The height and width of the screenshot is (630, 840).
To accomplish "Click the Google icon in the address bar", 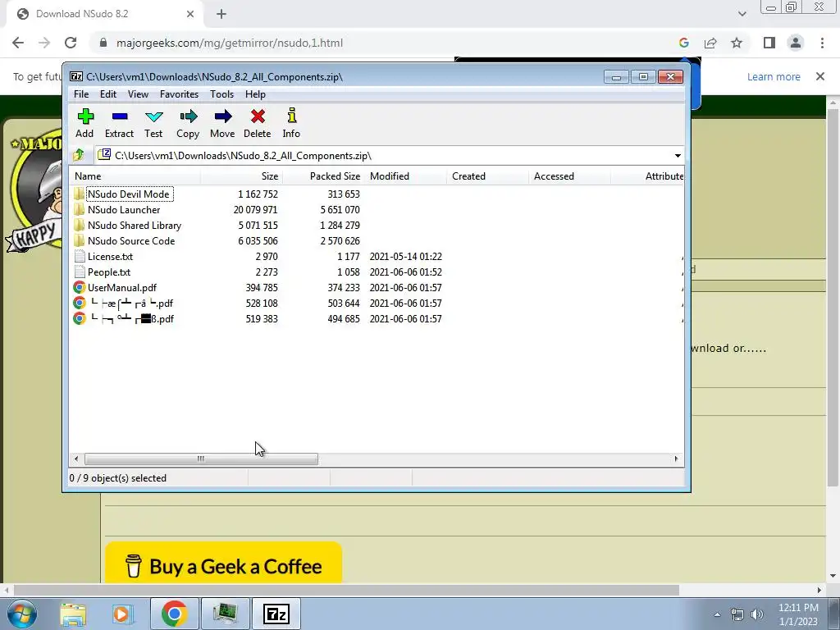I will click(x=683, y=43).
